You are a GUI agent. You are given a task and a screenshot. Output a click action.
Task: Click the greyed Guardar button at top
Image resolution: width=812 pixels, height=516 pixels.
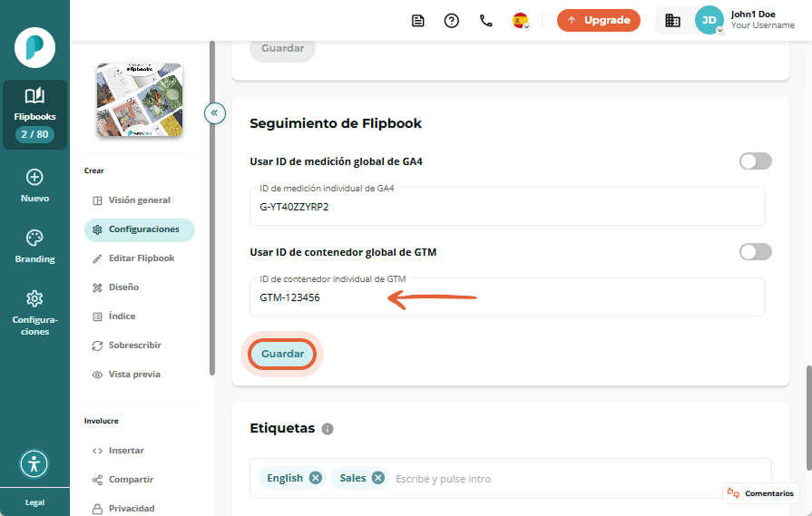[282, 49]
